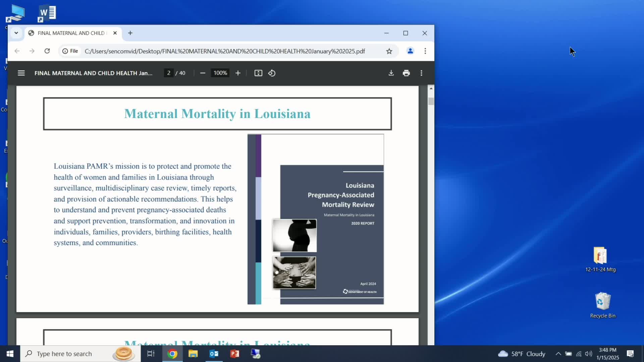Click the Fit to page icon
This screenshot has height=362, width=644.
tap(258, 73)
